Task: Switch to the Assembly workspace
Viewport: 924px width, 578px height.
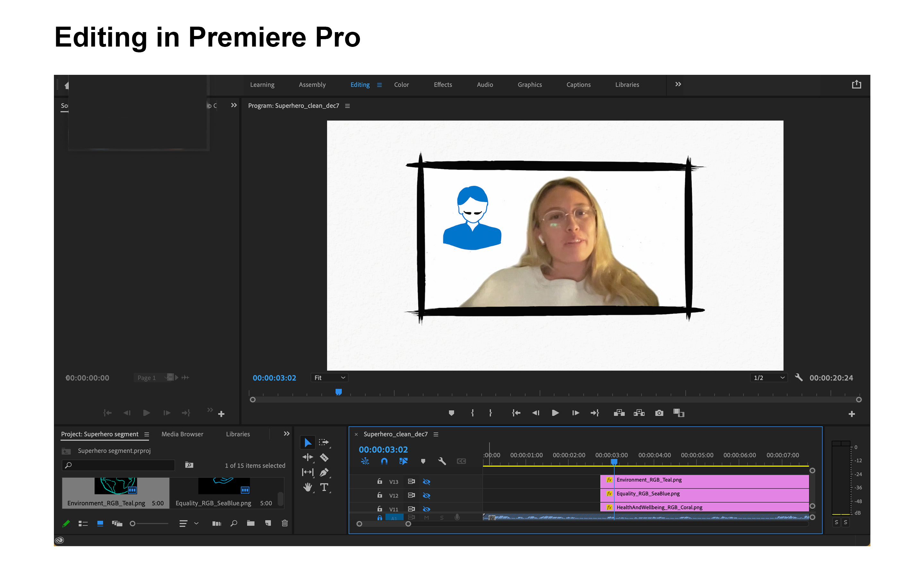Action: click(x=312, y=85)
